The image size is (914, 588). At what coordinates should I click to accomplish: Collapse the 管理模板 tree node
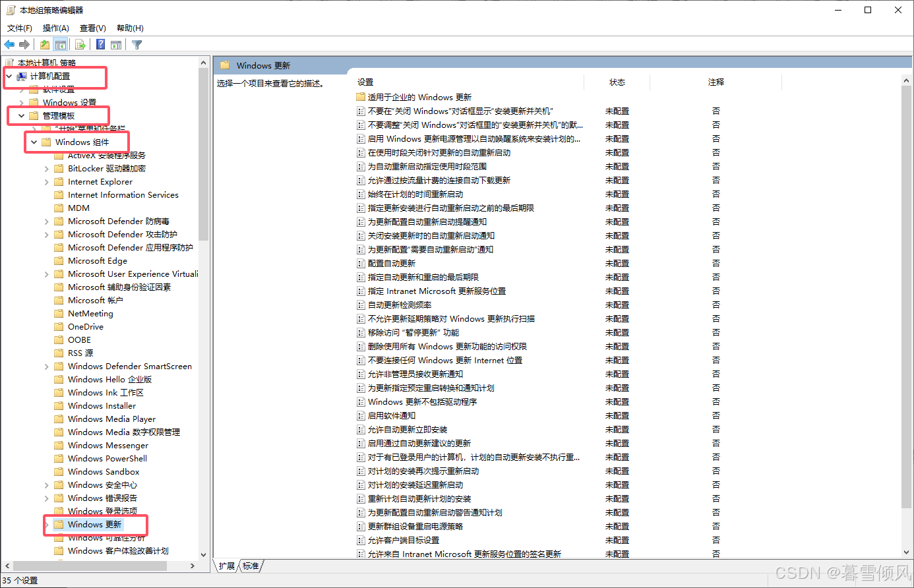point(21,116)
